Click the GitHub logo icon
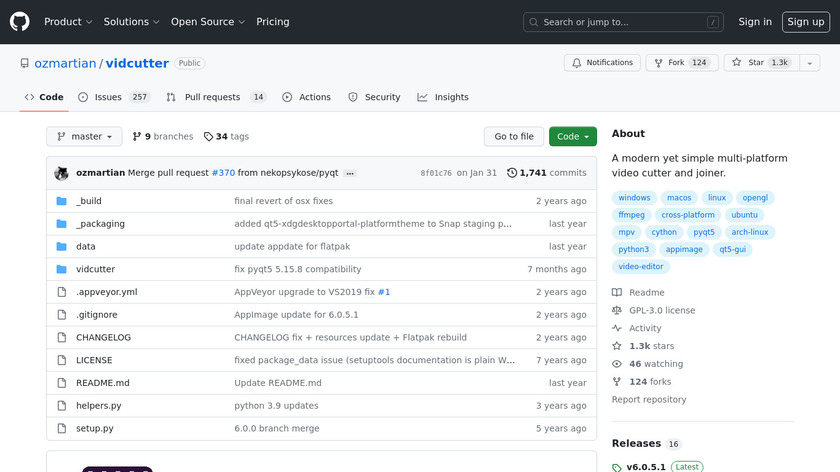 (x=19, y=22)
